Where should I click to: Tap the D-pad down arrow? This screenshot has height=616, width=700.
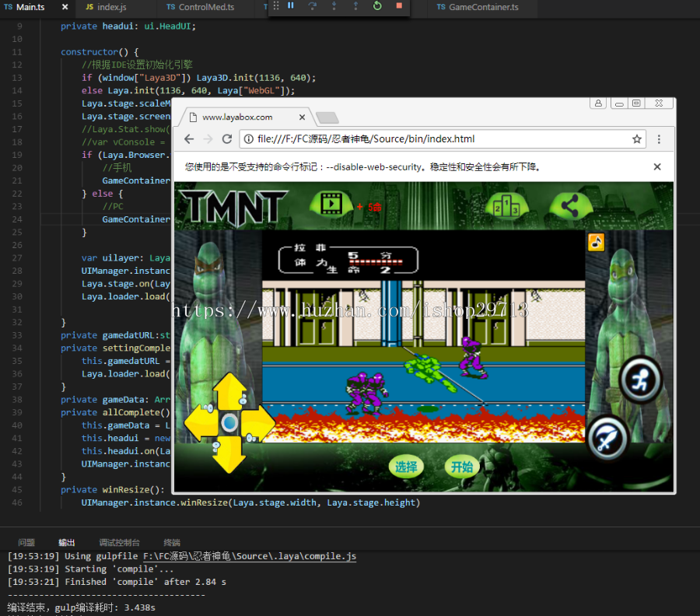(229, 455)
